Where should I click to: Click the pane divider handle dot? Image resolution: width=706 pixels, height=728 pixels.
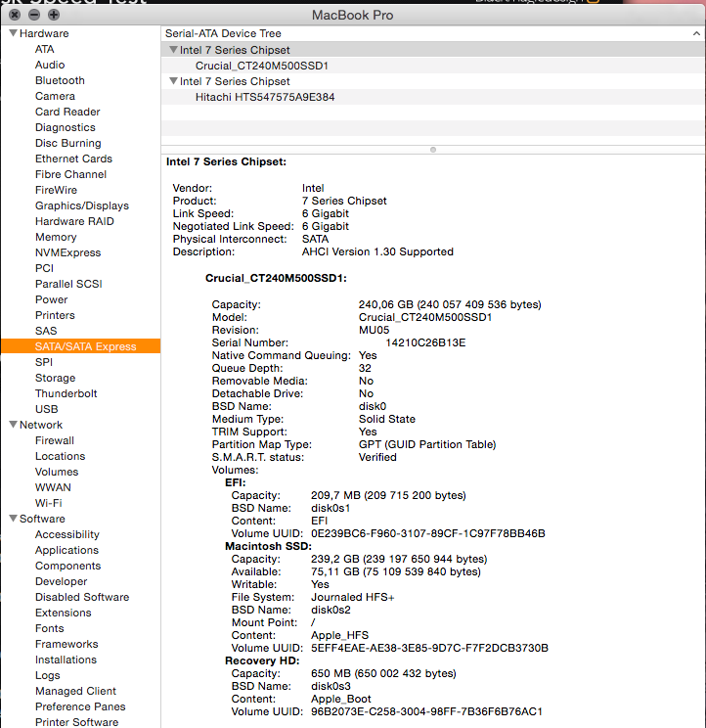[x=433, y=150]
